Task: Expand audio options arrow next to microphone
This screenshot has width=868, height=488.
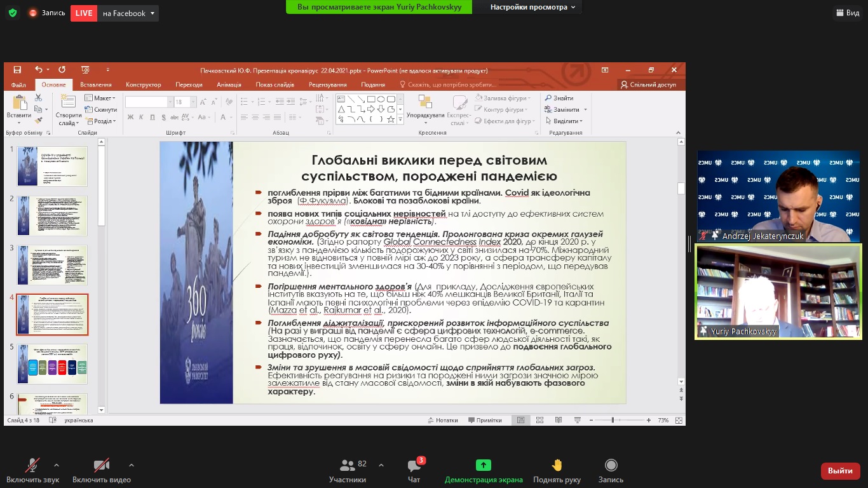Action: click(x=57, y=465)
